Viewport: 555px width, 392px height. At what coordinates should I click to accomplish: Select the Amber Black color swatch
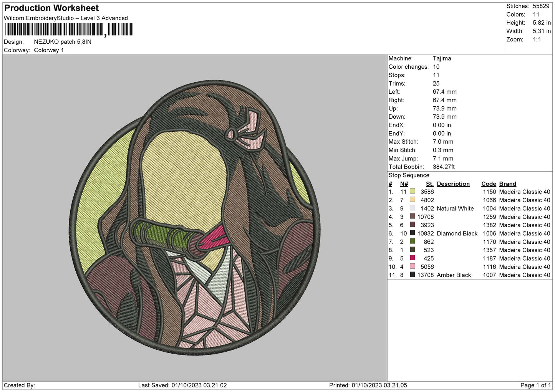413,275
